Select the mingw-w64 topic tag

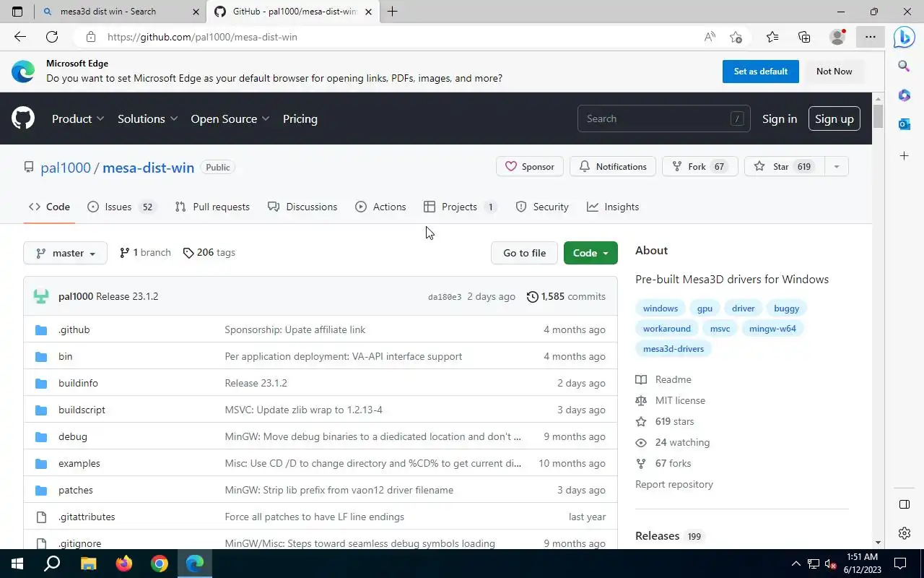[772, 329]
